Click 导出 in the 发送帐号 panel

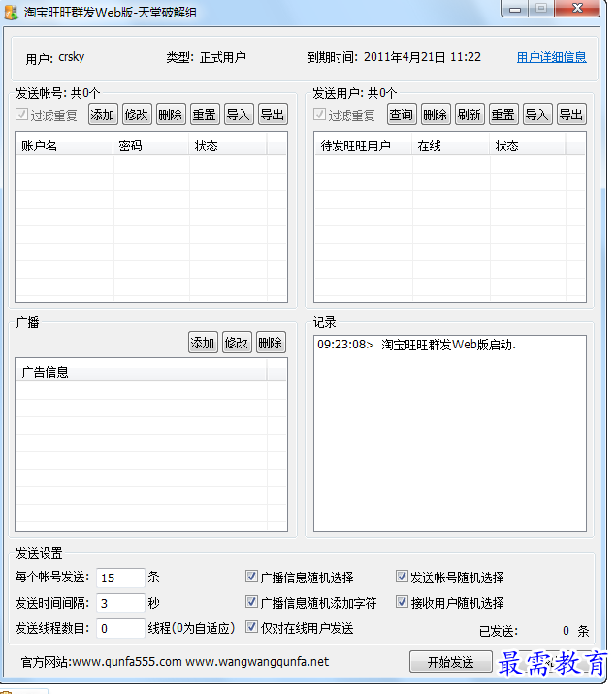pos(273,115)
